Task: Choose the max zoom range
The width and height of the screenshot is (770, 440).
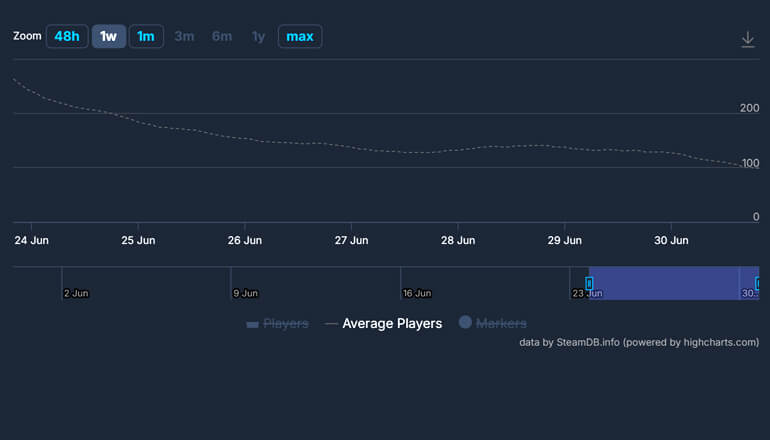Action: (300, 37)
